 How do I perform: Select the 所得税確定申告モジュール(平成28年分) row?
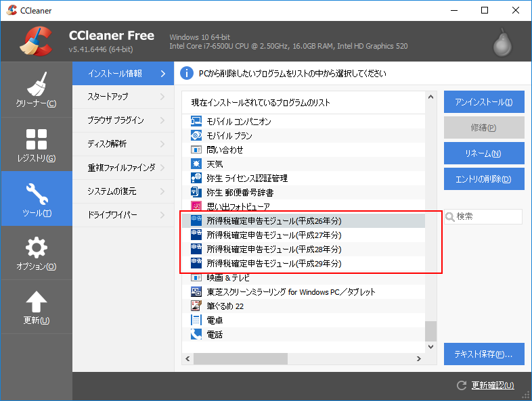coord(303,249)
